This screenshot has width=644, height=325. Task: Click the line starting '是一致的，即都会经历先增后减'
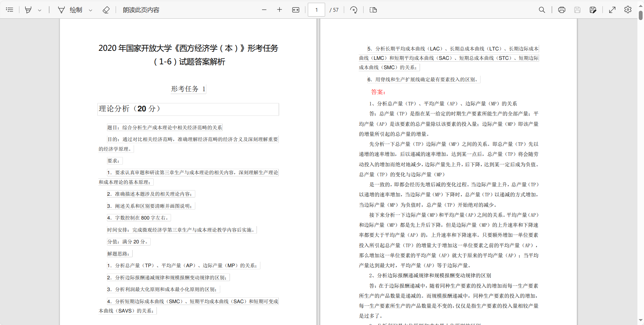click(x=454, y=185)
